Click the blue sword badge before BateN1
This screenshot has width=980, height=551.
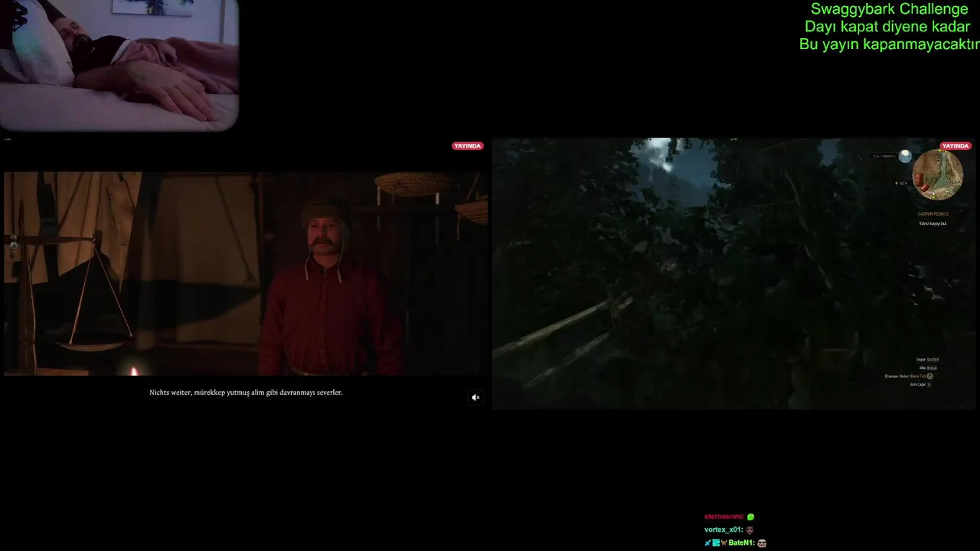(x=708, y=543)
